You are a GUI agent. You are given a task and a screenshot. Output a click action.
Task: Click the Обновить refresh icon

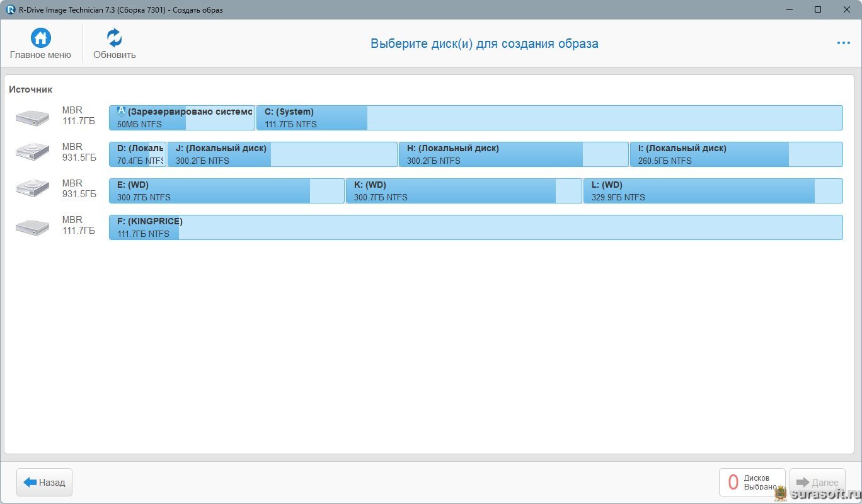[114, 38]
